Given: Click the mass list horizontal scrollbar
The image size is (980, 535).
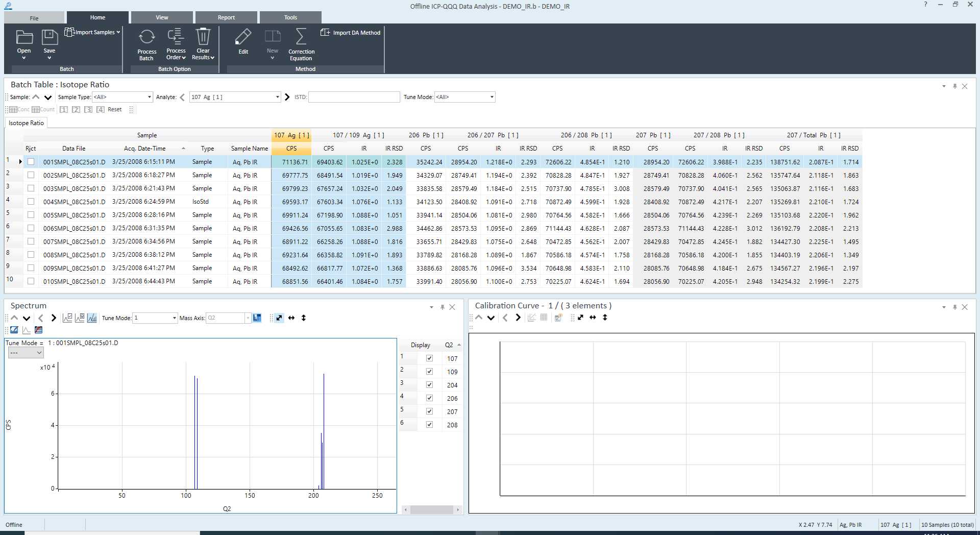Looking at the screenshot, I should [x=431, y=509].
